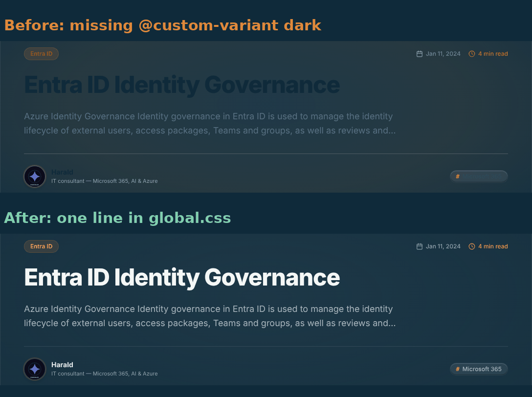This screenshot has height=397, width=532.
Task: Click the hash symbol in the Before card tag
Action: pos(457,176)
